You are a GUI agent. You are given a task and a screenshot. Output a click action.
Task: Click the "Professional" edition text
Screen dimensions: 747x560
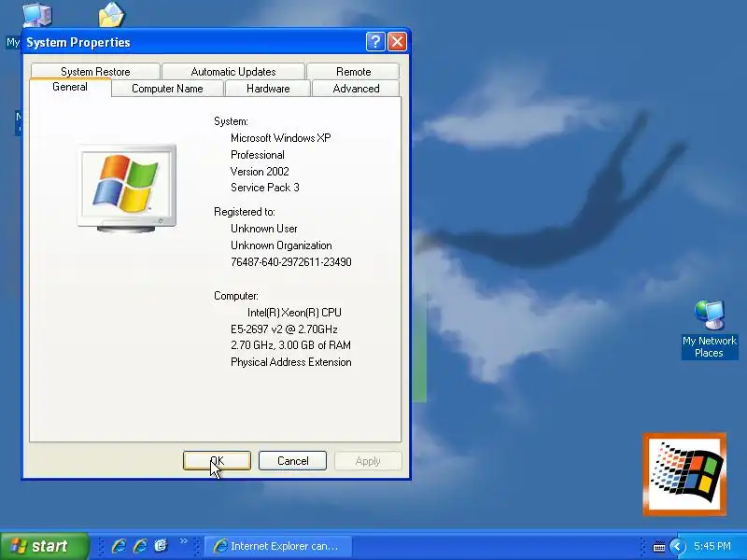click(258, 155)
